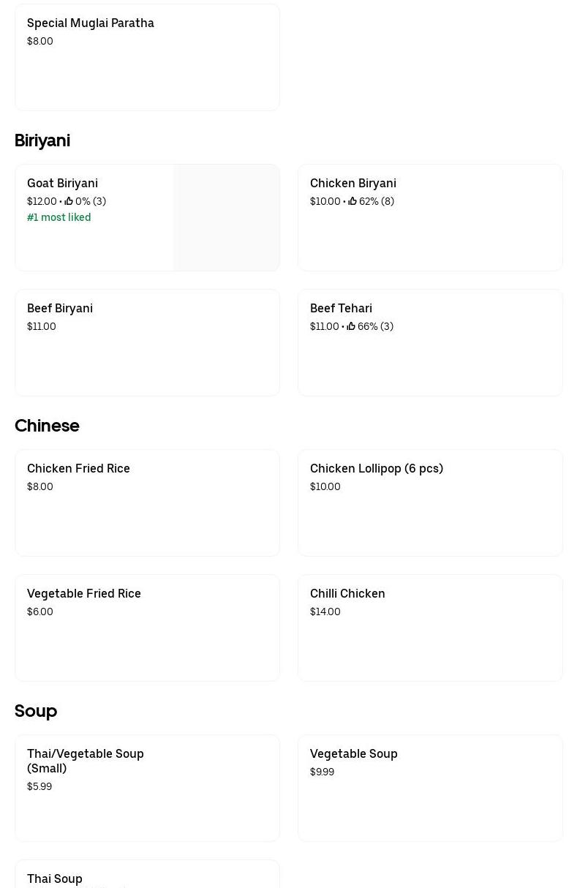The image size is (588, 888).
Task: Open the Goat Biriyani image thumbnail
Action: pos(226,218)
